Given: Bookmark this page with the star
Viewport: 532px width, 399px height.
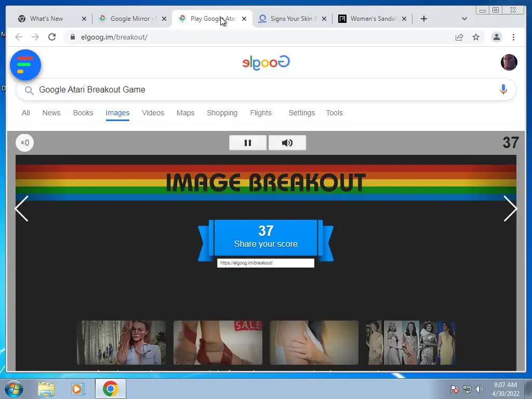Looking at the screenshot, I should (476, 37).
